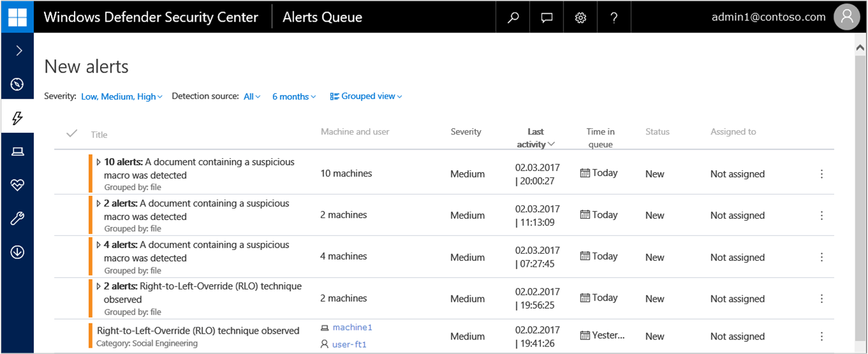
Task: Select the alerts queue lightning bolt icon
Action: click(17, 118)
